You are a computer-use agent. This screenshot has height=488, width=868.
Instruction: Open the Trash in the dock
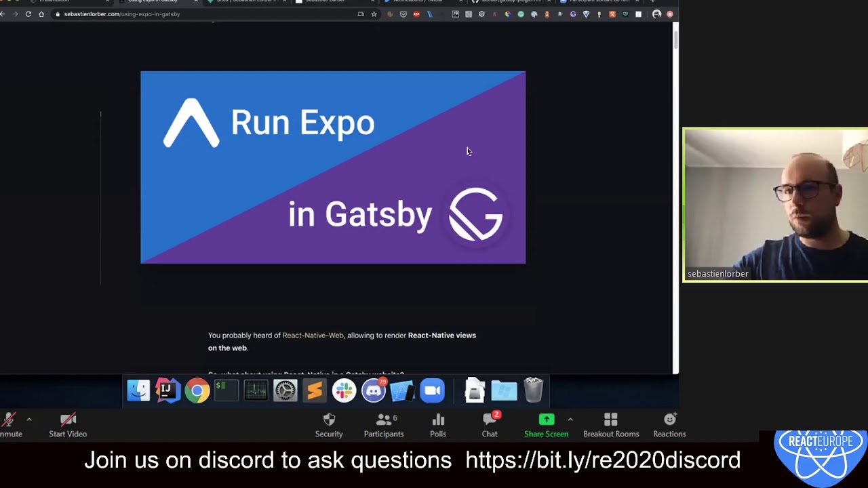(534, 390)
